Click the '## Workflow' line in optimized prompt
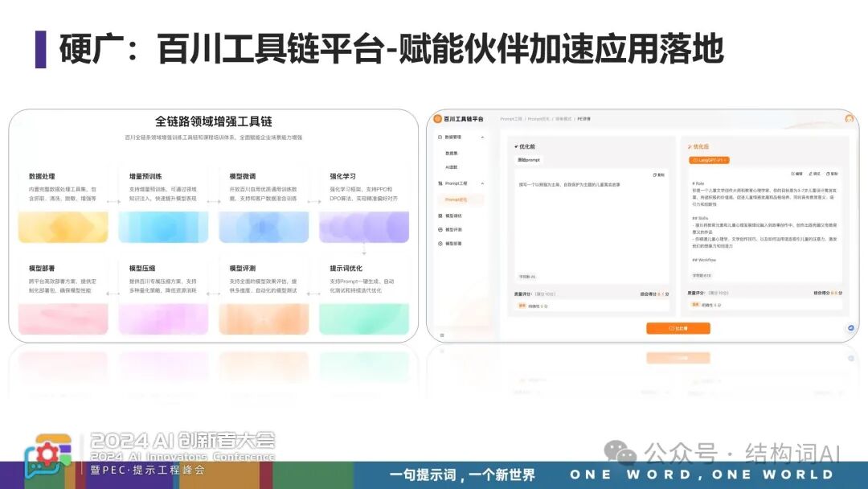Screen dimensions: 868x489 pyautogui.click(x=703, y=260)
